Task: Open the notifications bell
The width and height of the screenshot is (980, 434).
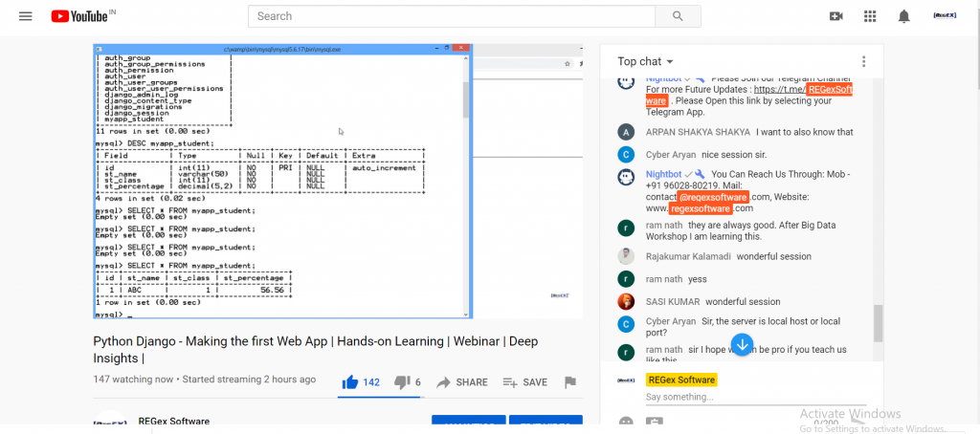Action: point(903,16)
